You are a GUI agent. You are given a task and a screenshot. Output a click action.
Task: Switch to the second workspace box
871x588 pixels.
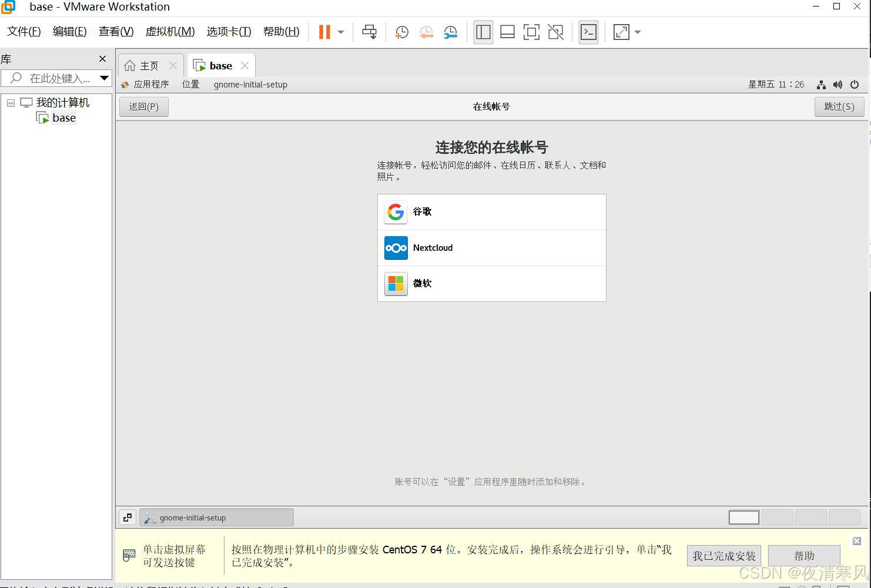click(x=778, y=518)
